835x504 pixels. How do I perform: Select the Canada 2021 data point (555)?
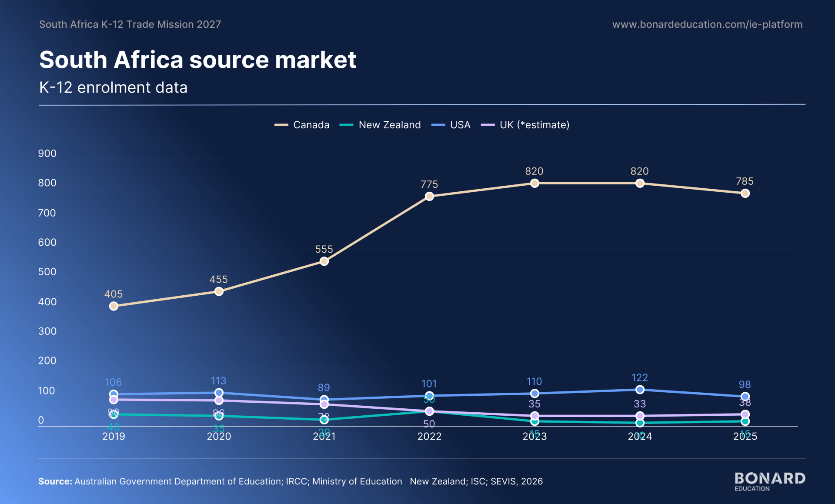tap(324, 261)
